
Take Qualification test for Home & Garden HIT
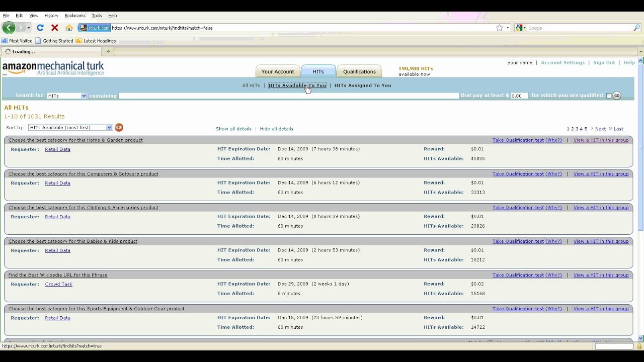click(518, 140)
